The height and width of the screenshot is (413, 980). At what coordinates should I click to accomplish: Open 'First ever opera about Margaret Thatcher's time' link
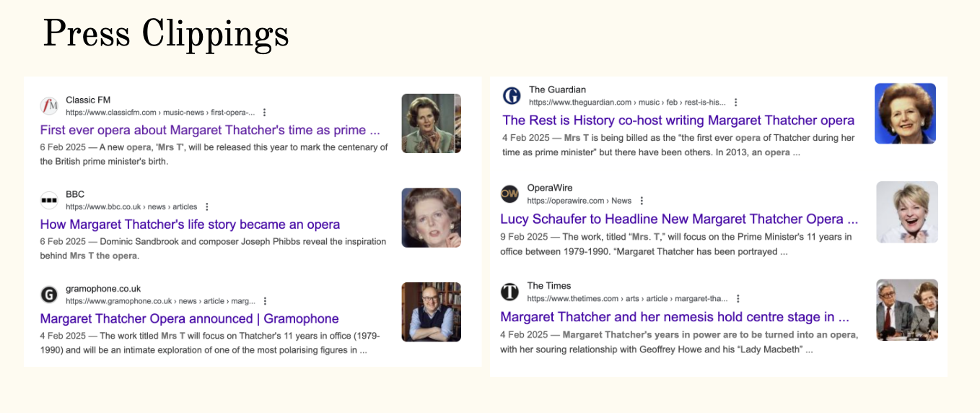coord(210,131)
